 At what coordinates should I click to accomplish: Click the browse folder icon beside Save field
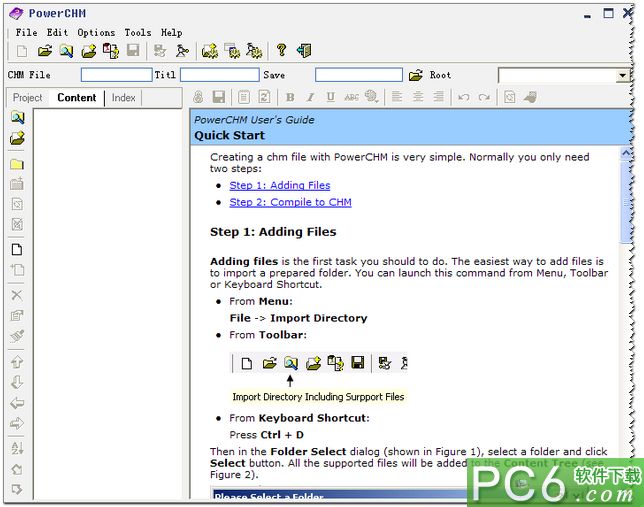click(416, 75)
